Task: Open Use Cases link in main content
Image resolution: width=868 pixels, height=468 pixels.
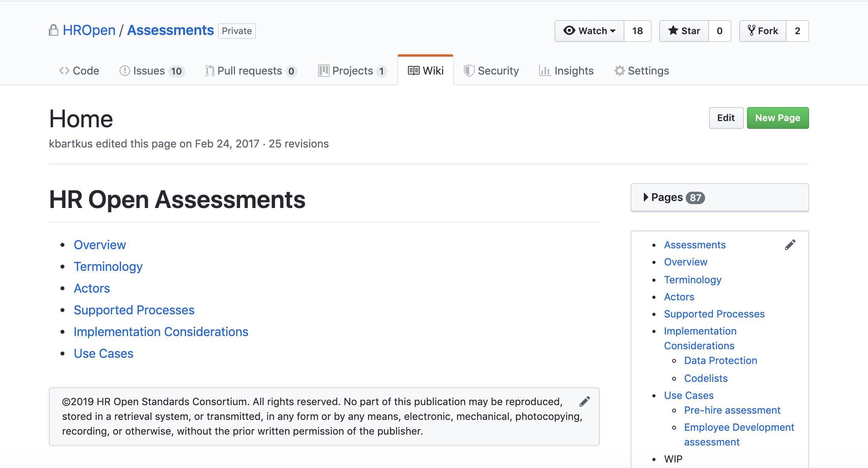Action: 104,354
